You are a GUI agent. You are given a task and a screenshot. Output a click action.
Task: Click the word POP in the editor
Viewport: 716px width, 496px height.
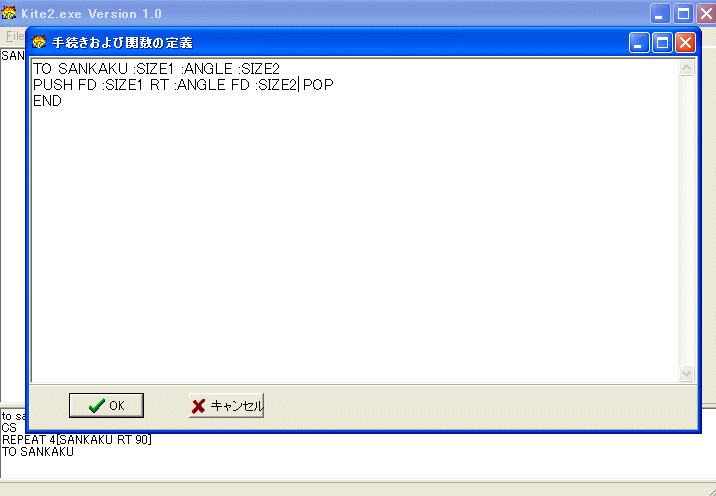pyautogui.click(x=318, y=85)
